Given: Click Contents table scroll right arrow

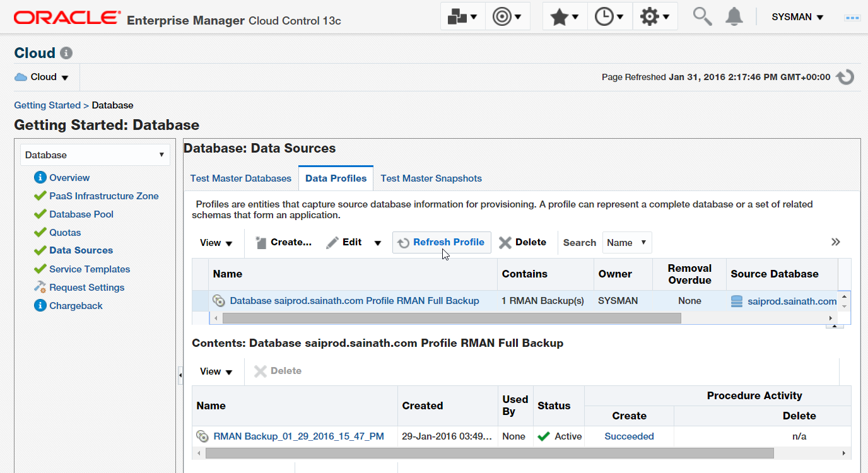Looking at the screenshot, I should pyautogui.click(x=845, y=453).
